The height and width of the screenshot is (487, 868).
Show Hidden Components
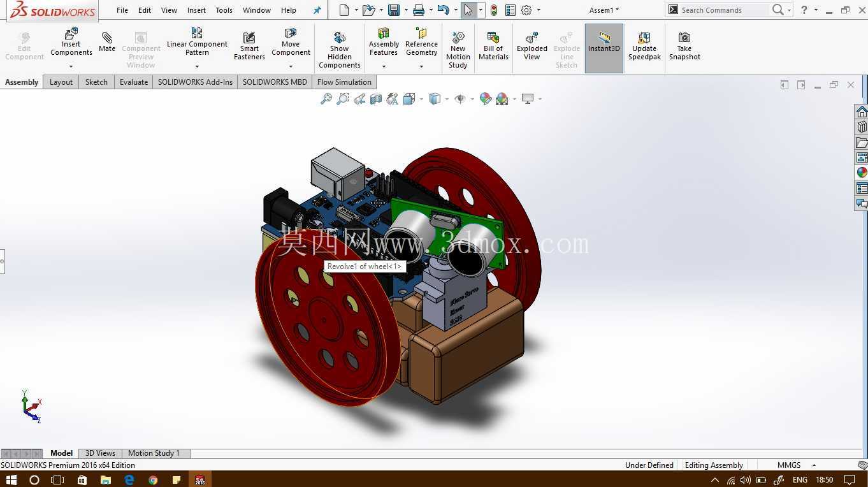tap(340, 50)
